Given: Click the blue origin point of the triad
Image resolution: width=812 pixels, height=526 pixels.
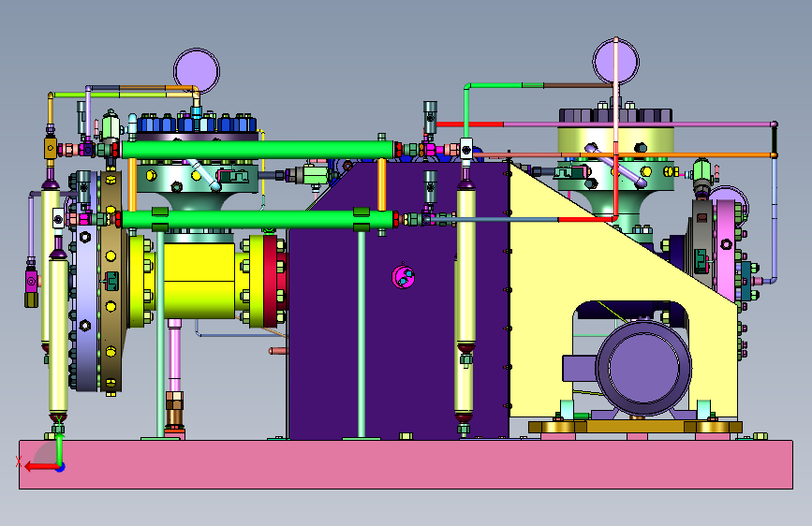Looking at the screenshot, I should [61, 467].
